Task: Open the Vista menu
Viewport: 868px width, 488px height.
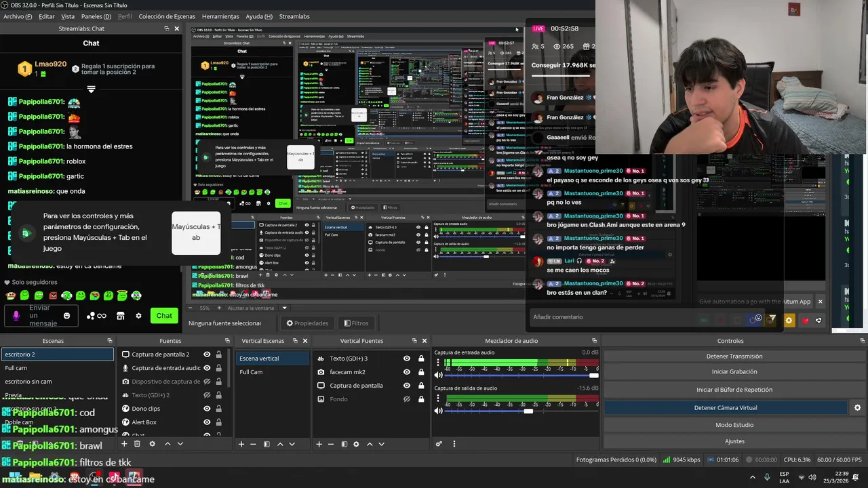Action: click(x=68, y=16)
